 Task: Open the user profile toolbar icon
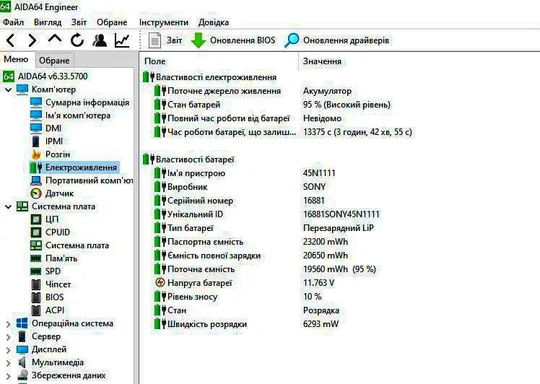pos(100,40)
